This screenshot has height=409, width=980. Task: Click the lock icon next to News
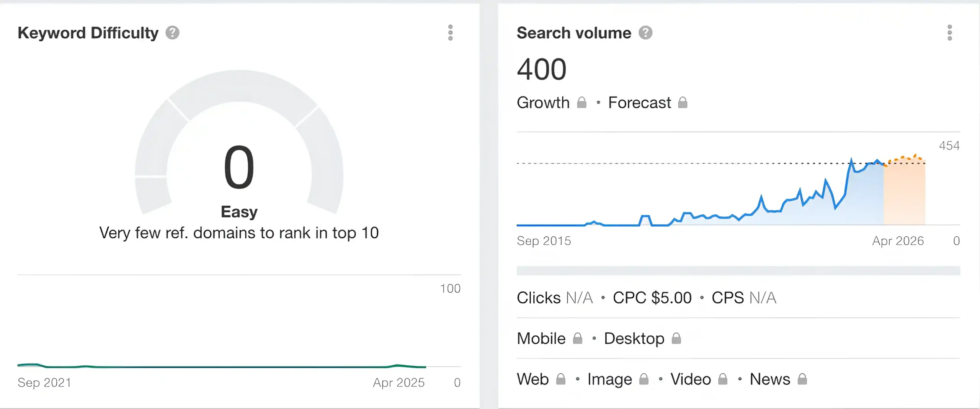(802, 379)
